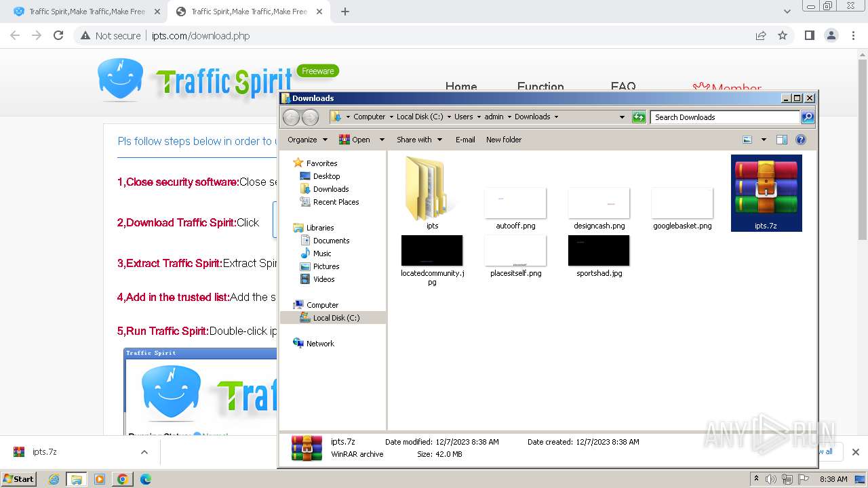Viewport: 868px width, 488px height.
Task: Bookmark this page with star icon
Action: coord(783,35)
